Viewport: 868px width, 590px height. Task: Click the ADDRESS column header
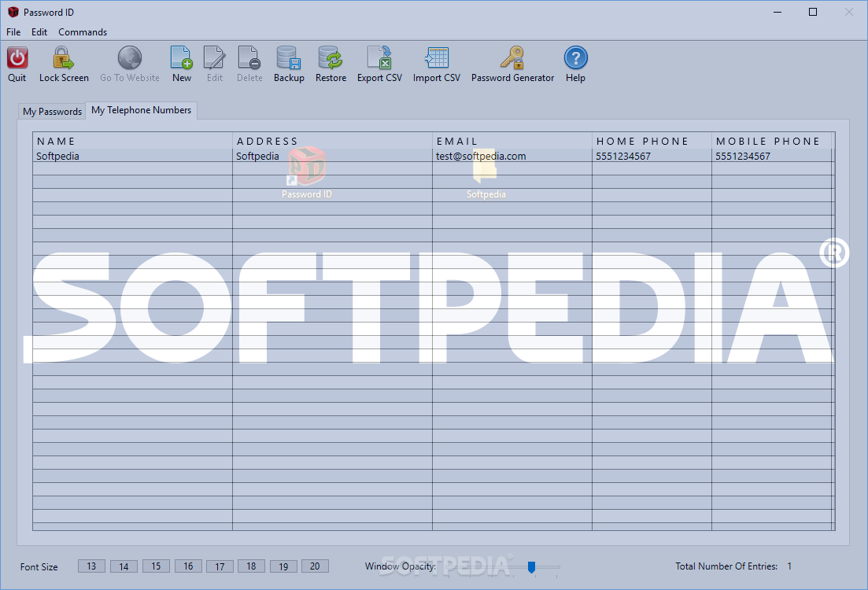[x=332, y=141]
